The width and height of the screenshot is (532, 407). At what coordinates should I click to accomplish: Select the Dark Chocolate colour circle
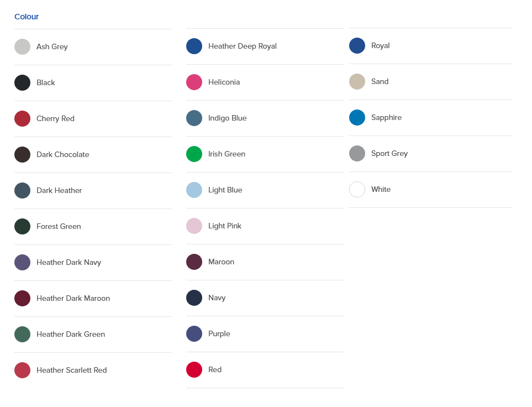click(23, 155)
